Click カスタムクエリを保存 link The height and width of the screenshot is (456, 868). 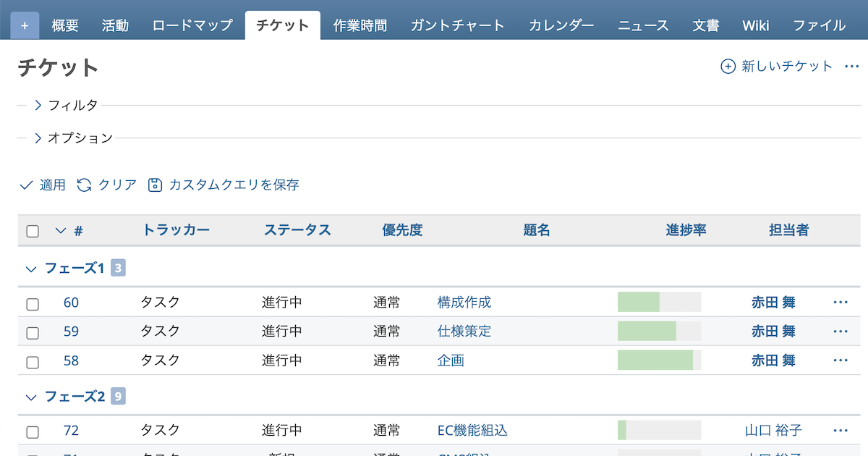point(234,185)
